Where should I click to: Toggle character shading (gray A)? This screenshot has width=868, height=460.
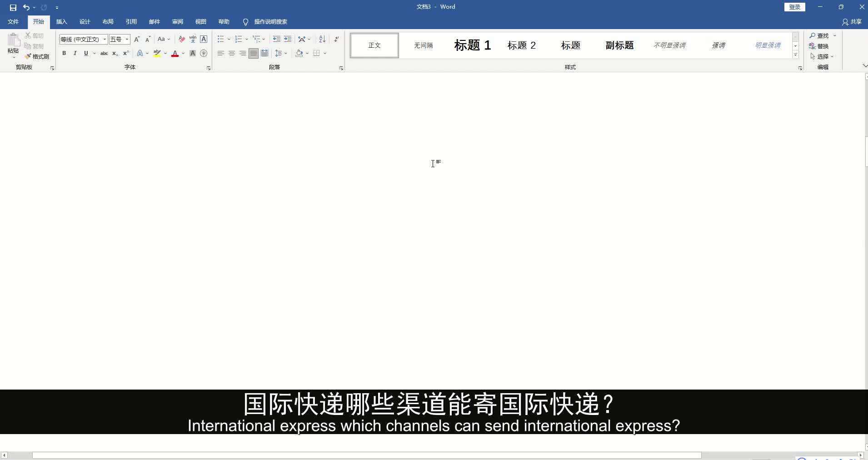coord(193,53)
